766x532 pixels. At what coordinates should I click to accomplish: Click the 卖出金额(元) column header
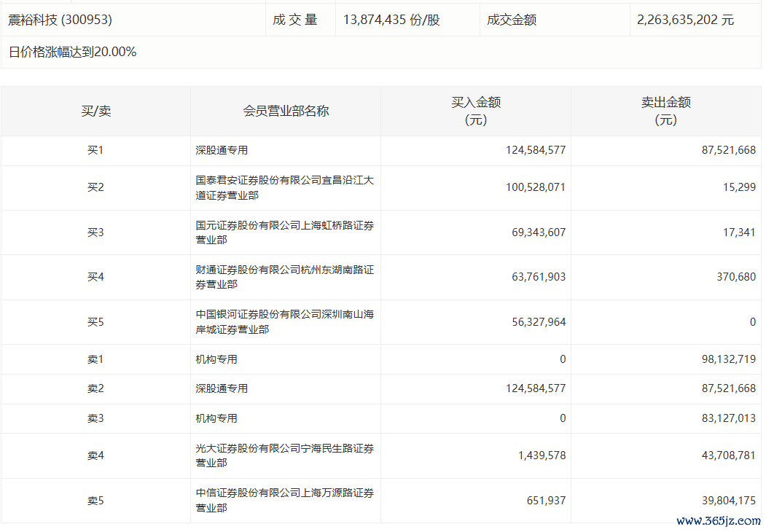pos(666,112)
